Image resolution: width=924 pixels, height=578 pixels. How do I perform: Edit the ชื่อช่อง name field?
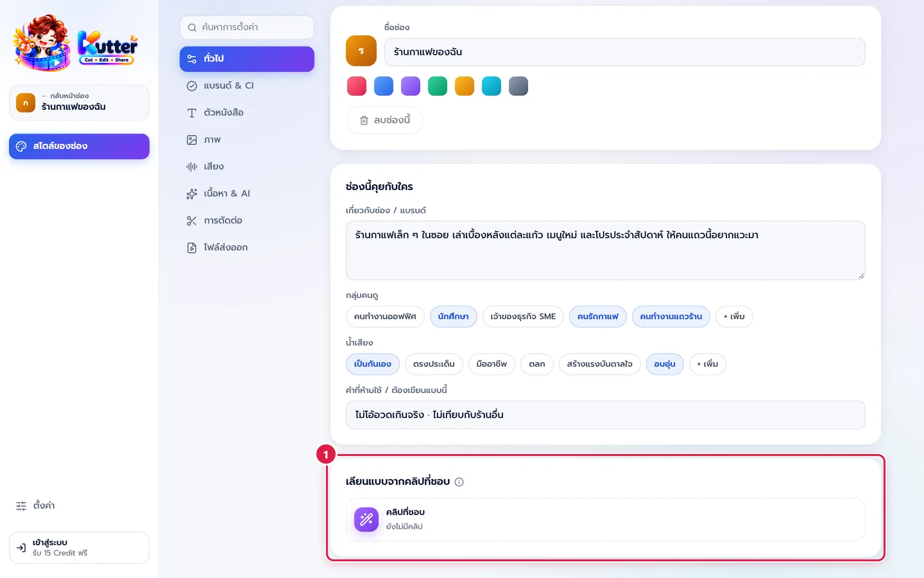(624, 52)
